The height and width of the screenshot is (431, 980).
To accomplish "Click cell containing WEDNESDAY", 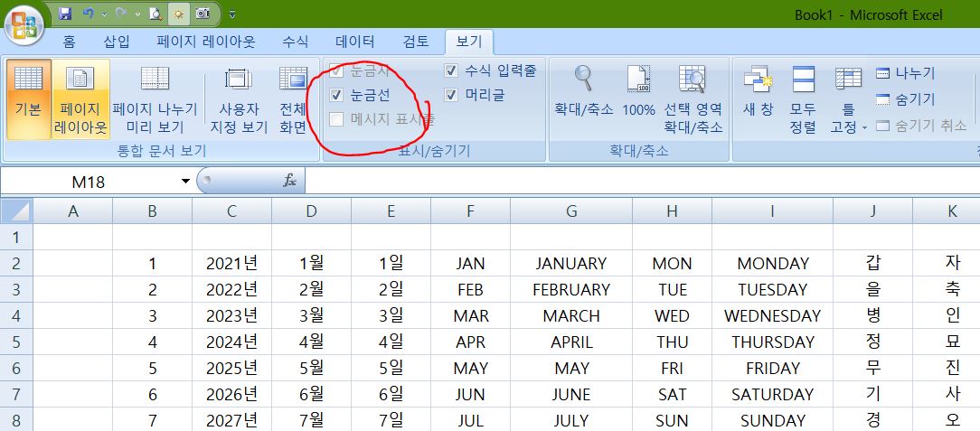I will 772,316.
